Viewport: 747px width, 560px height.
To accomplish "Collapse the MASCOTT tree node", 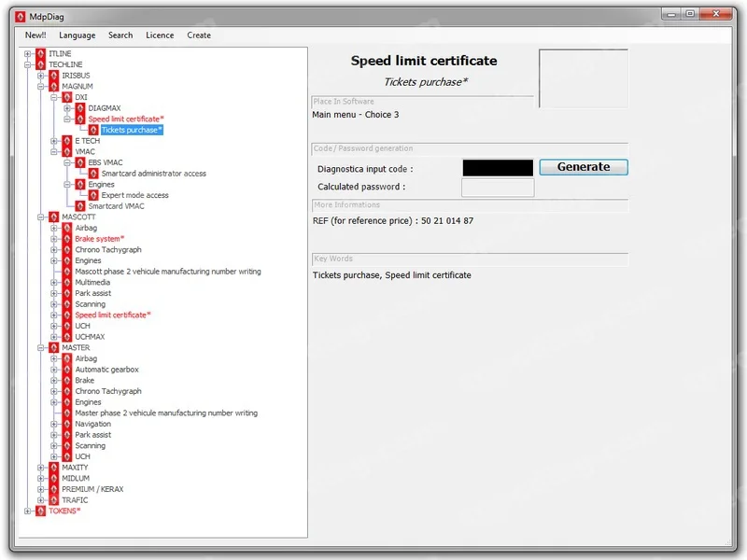I will pos(41,217).
